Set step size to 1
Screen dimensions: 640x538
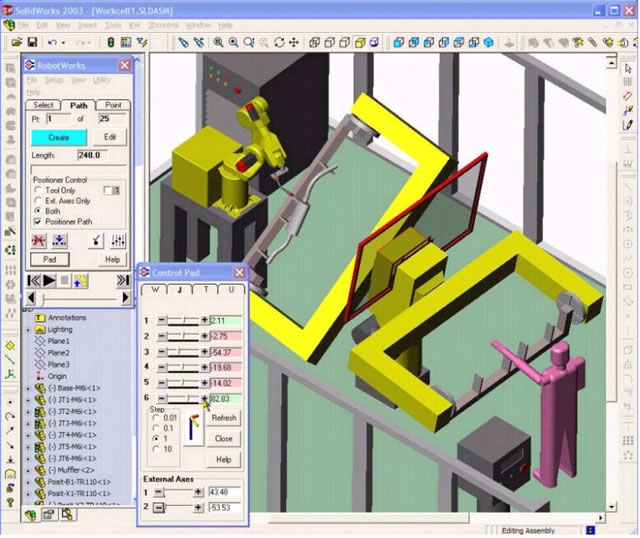(x=156, y=438)
